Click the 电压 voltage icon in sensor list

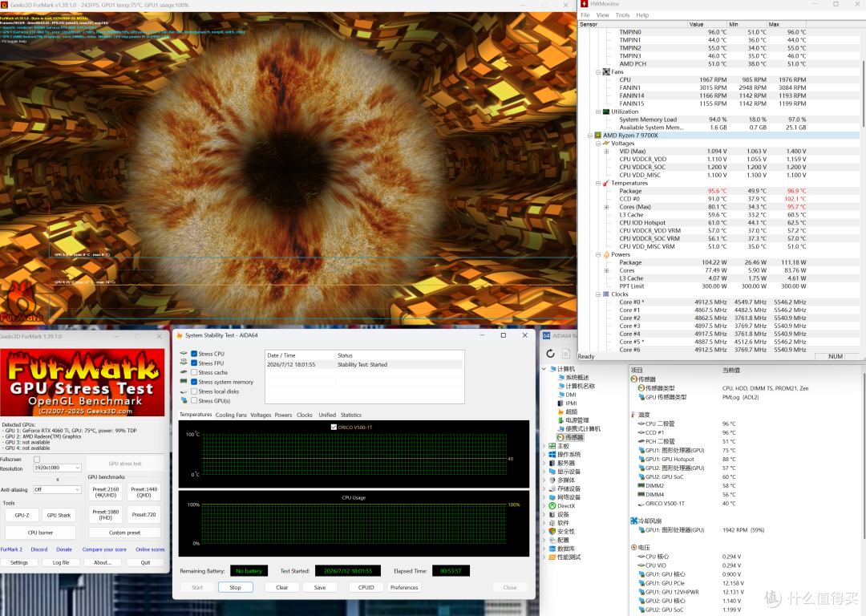[634, 547]
